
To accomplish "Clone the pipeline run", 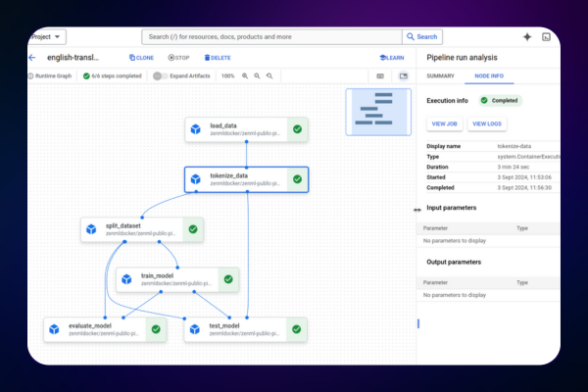I will click(142, 58).
